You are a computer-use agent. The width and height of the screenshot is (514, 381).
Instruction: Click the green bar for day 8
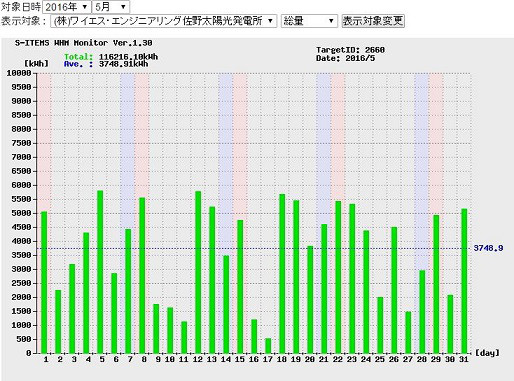[142, 276]
